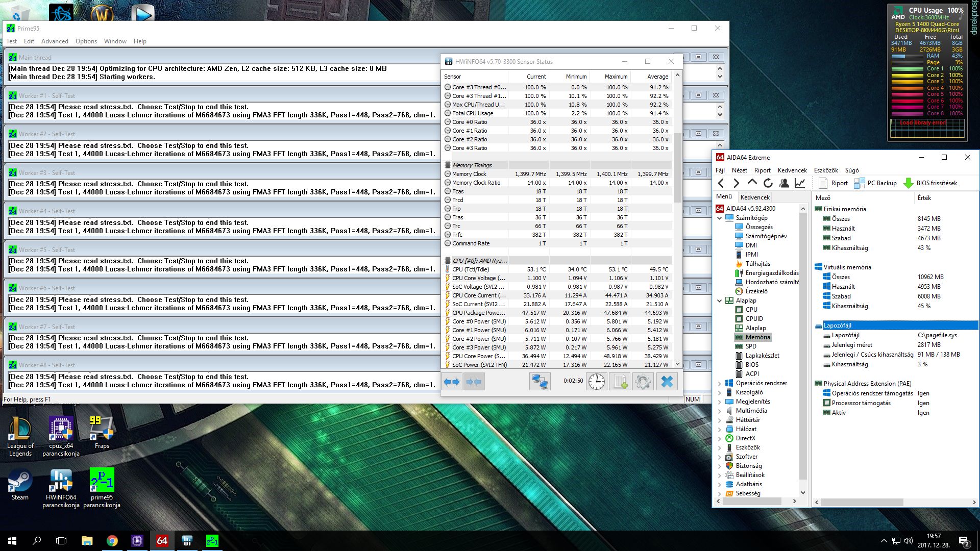Click HWiNFO expand arrows toolbar icon
Image resolution: width=980 pixels, height=551 pixels.
452,382
